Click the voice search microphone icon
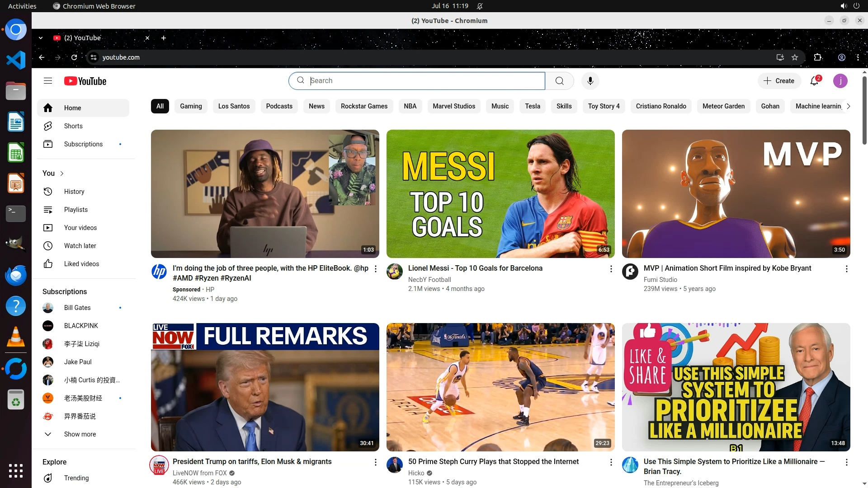 [x=590, y=81]
